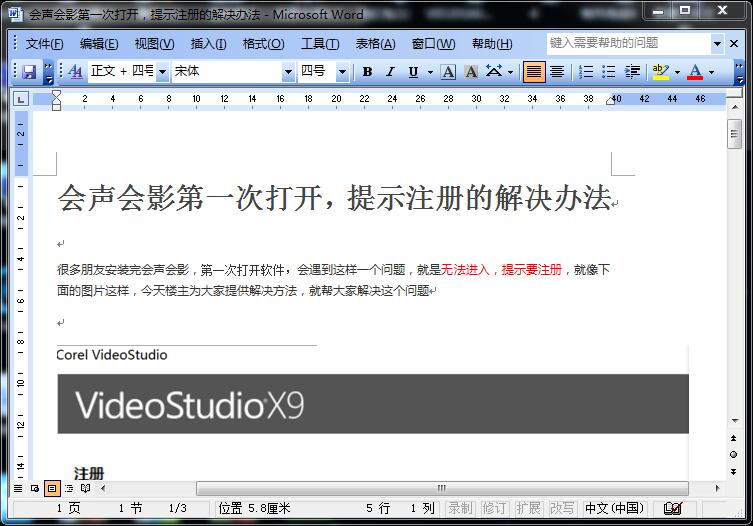Go to next page browse button
This screenshot has width=753, height=526.
point(733,471)
